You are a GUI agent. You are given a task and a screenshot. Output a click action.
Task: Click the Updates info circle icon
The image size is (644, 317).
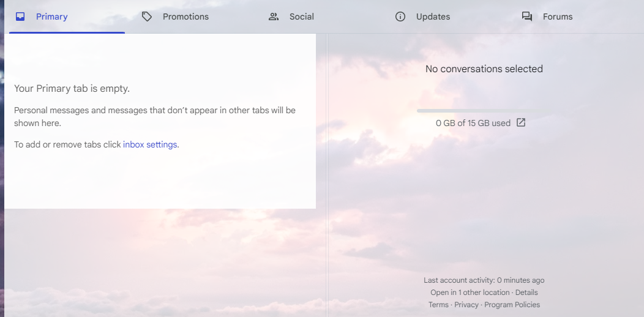400,17
